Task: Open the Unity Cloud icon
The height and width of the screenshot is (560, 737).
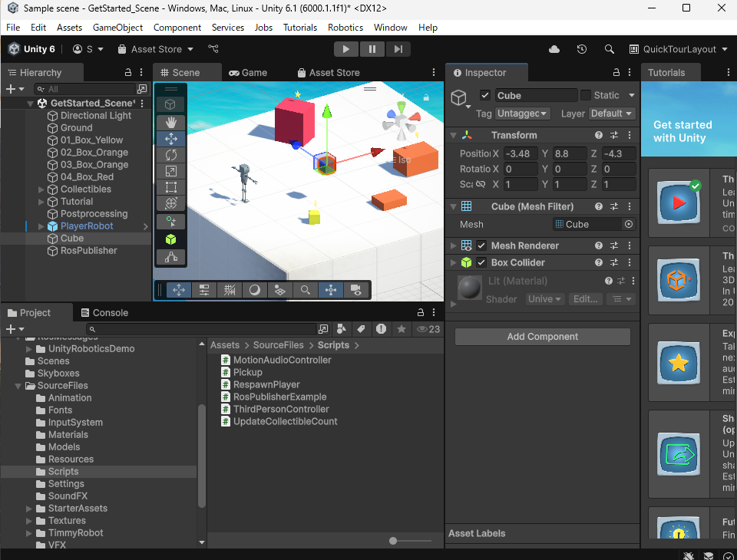Action: tap(554, 49)
